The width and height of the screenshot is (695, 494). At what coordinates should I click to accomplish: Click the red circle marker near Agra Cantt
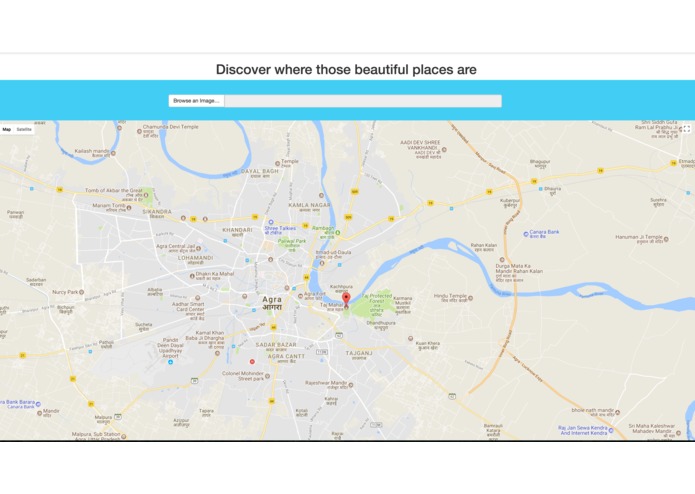pos(252,362)
